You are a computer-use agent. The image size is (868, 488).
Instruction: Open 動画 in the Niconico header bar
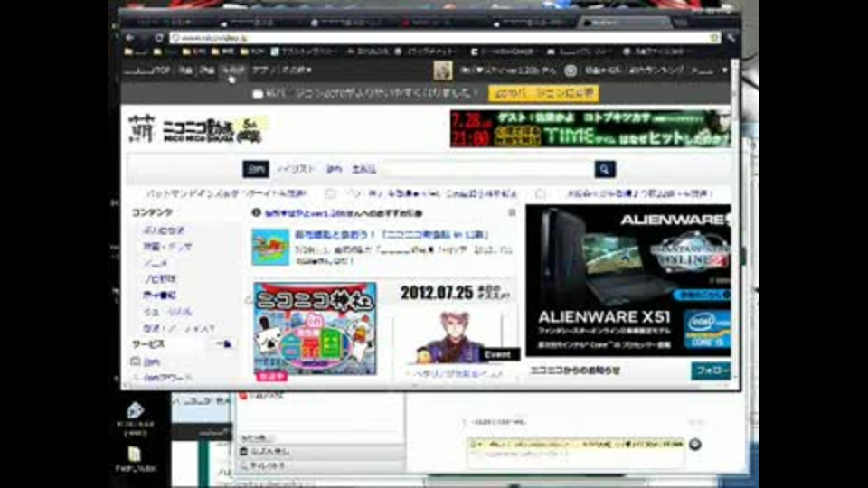tap(184, 70)
